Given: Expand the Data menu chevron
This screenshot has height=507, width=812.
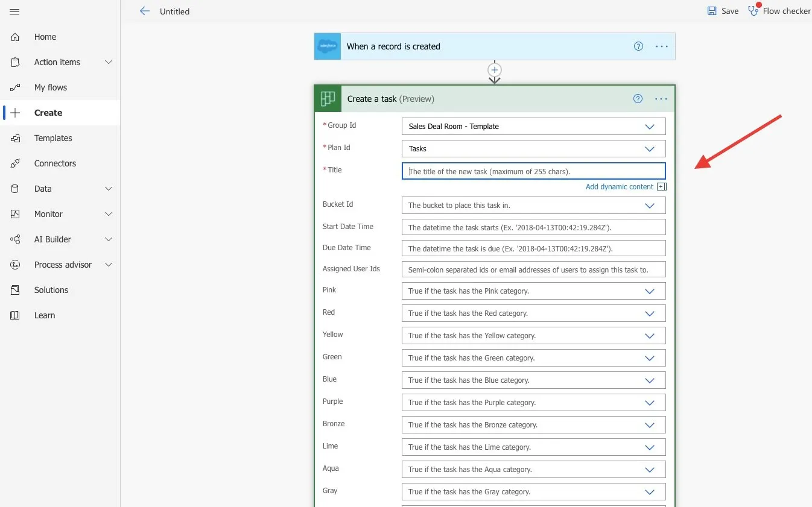Looking at the screenshot, I should pos(109,189).
